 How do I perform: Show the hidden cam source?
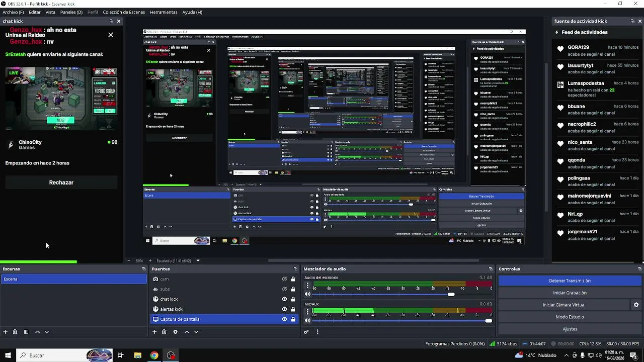point(284,279)
